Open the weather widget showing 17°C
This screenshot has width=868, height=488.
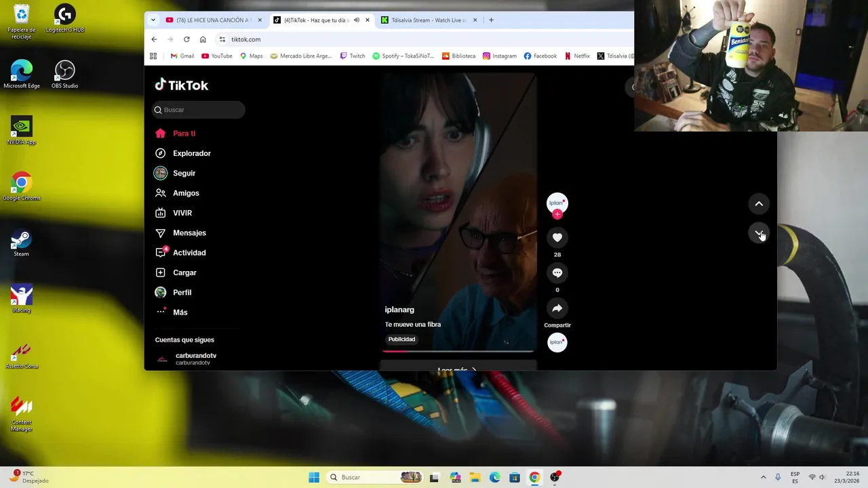pyautogui.click(x=29, y=477)
